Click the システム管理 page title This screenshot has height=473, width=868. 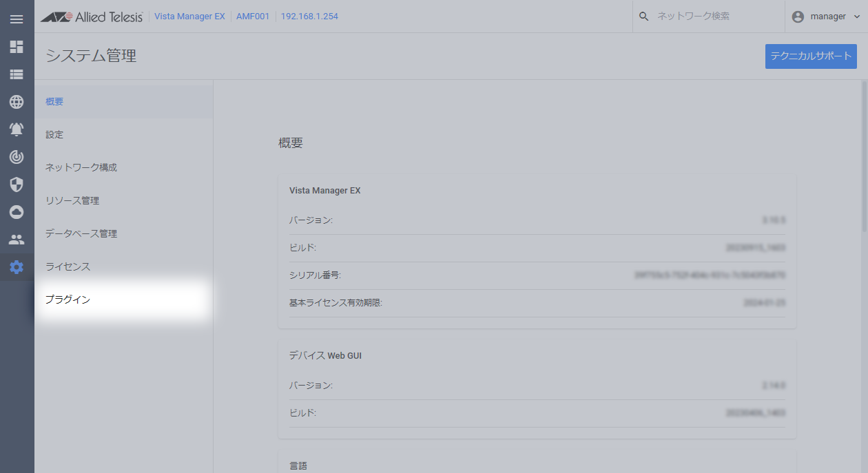tap(91, 56)
